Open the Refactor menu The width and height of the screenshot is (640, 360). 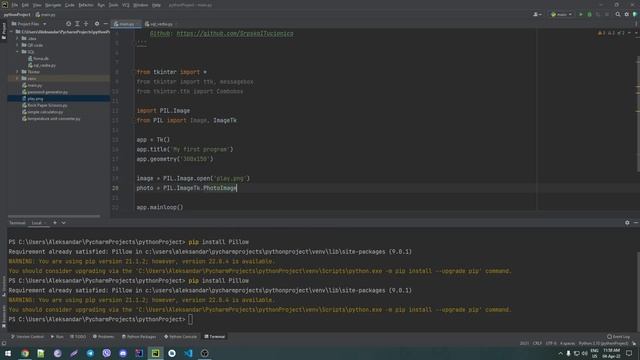click(x=86, y=5)
